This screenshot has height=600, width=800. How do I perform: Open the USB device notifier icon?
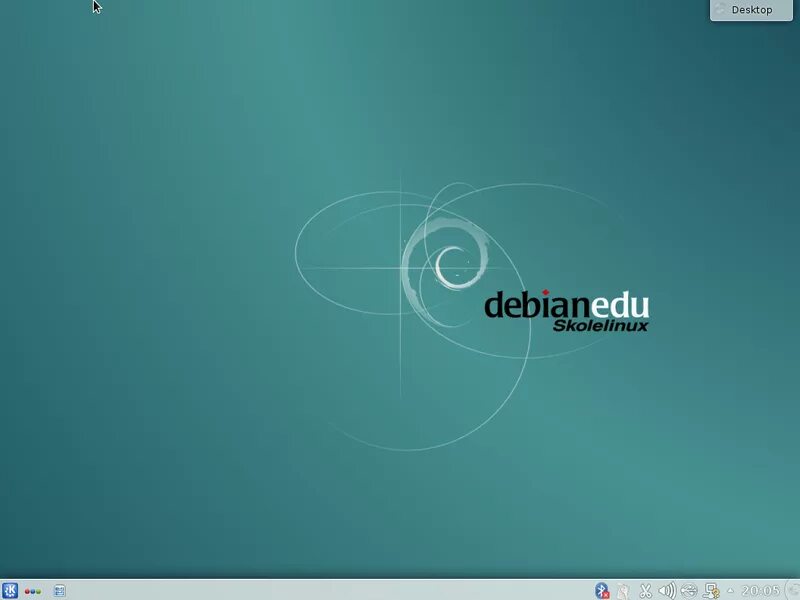coord(689,591)
